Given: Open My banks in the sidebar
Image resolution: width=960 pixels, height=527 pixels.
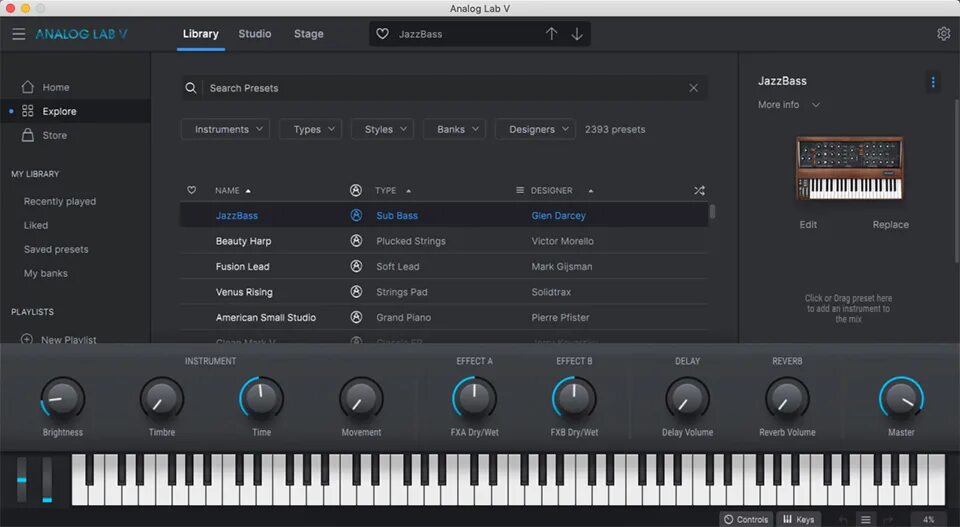Looking at the screenshot, I should 45,273.
